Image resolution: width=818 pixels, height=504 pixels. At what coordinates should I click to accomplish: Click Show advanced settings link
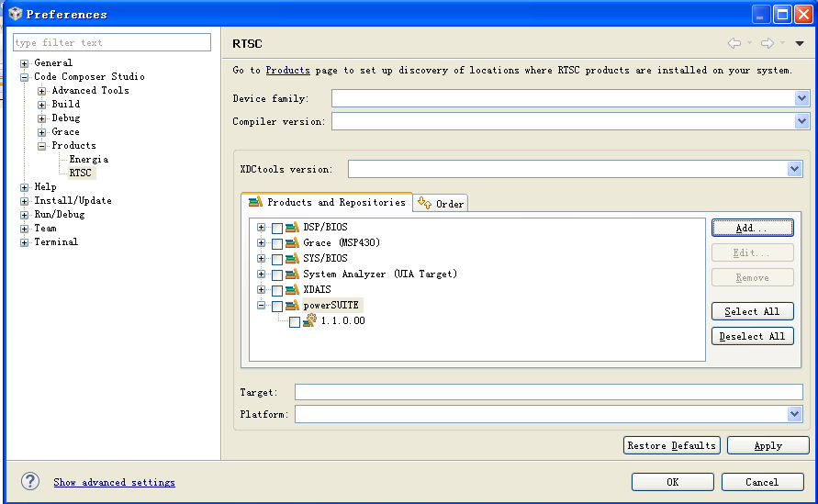(114, 482)
